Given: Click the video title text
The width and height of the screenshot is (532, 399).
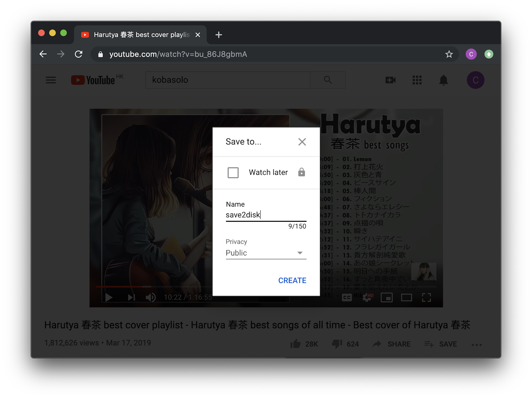Looking at the screenshot, I should pyautogui.click(x=257, y=325).
